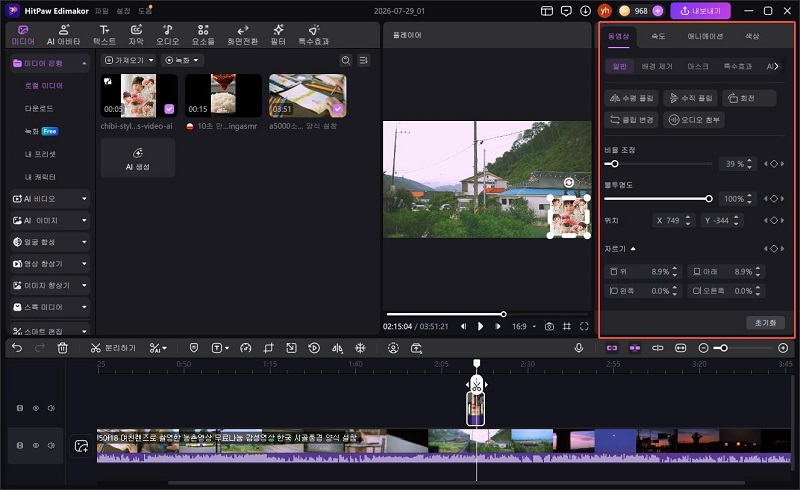Open the 화면전환 (Transitions) tab
This screenshot has width=800, height=490.
point(242,35)
